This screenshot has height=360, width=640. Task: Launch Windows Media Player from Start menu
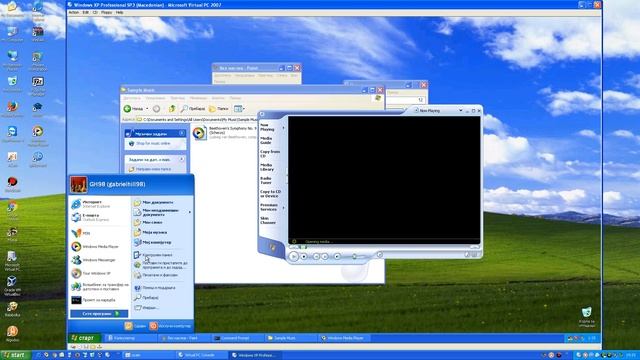click(99, 247)
